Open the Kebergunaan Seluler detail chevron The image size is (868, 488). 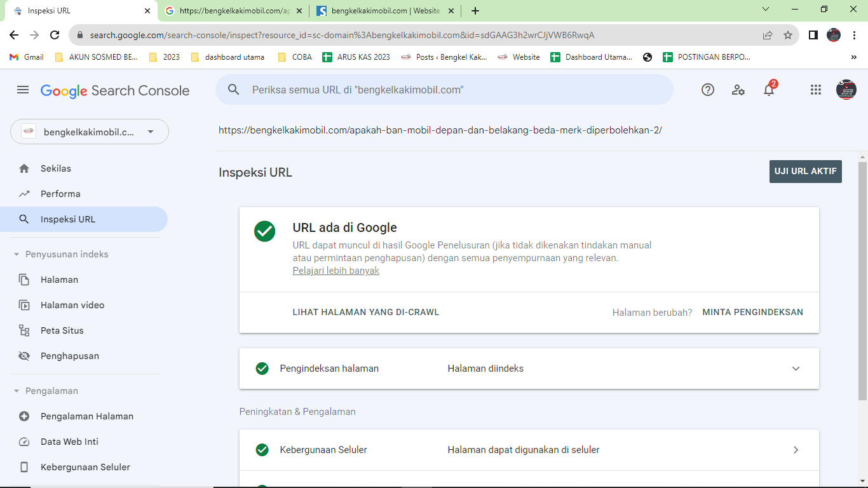796,450
